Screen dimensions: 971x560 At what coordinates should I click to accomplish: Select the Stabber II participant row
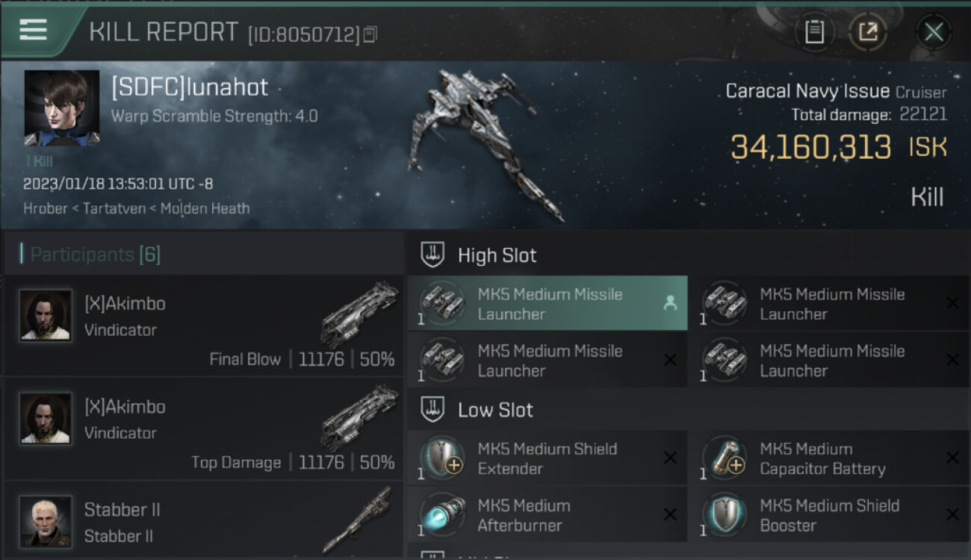coord(203,522)
